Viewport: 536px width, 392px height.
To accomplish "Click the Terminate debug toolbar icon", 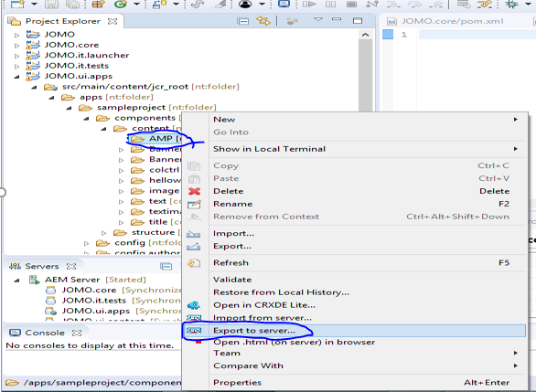I will tap(351, 4).
